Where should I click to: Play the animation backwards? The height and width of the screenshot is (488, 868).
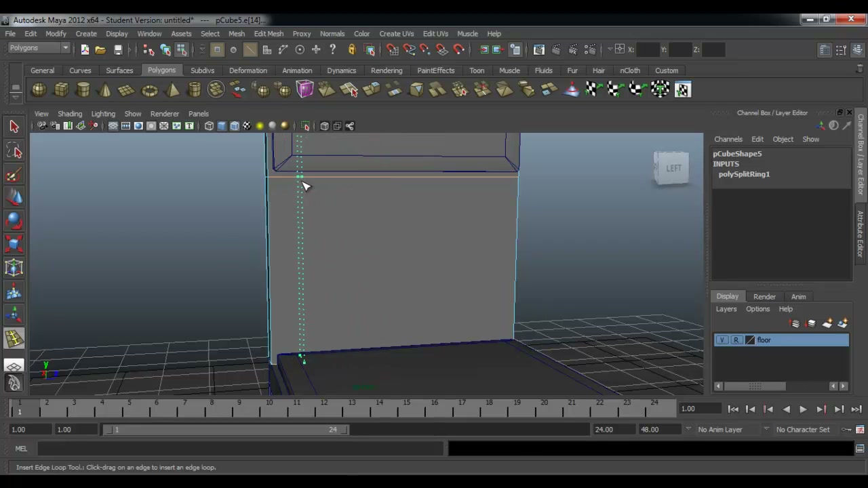(x=786, y=409)
